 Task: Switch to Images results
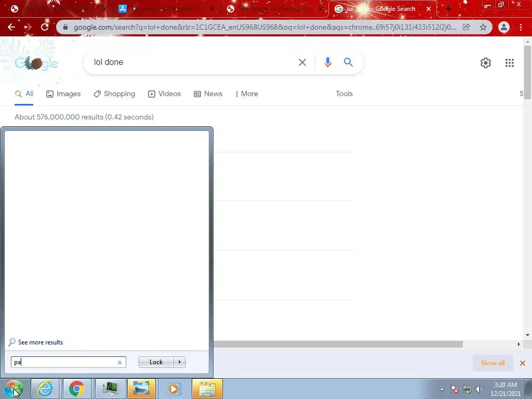pyautogui.click(x=63, y=94)
